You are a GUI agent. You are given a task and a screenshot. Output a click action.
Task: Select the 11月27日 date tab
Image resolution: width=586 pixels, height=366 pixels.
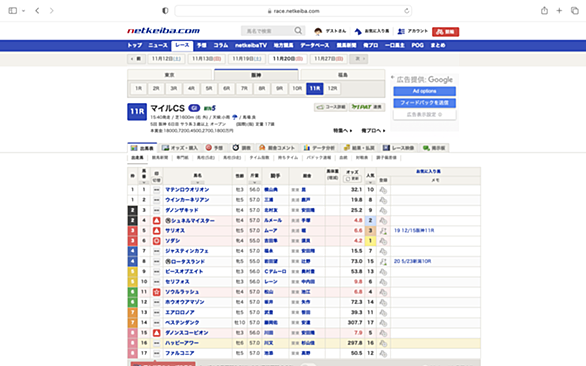(x=328, y=59)
